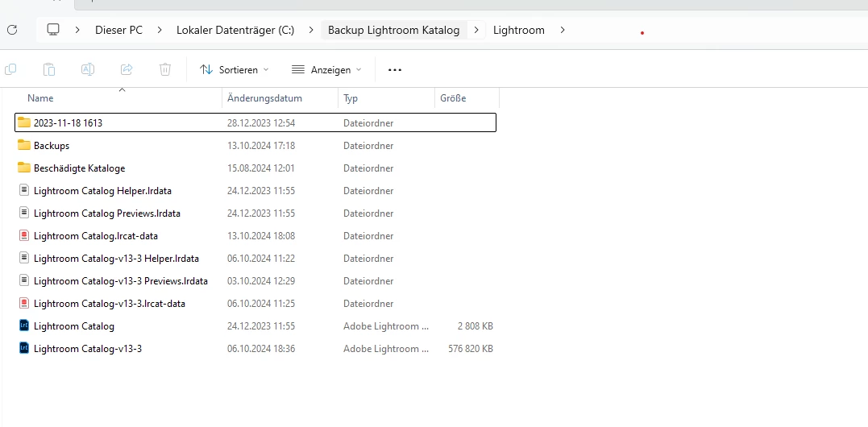Screen dimensions: 868x427
Task: Open the three-dots more options menu
Action: [x=395, y=70]
